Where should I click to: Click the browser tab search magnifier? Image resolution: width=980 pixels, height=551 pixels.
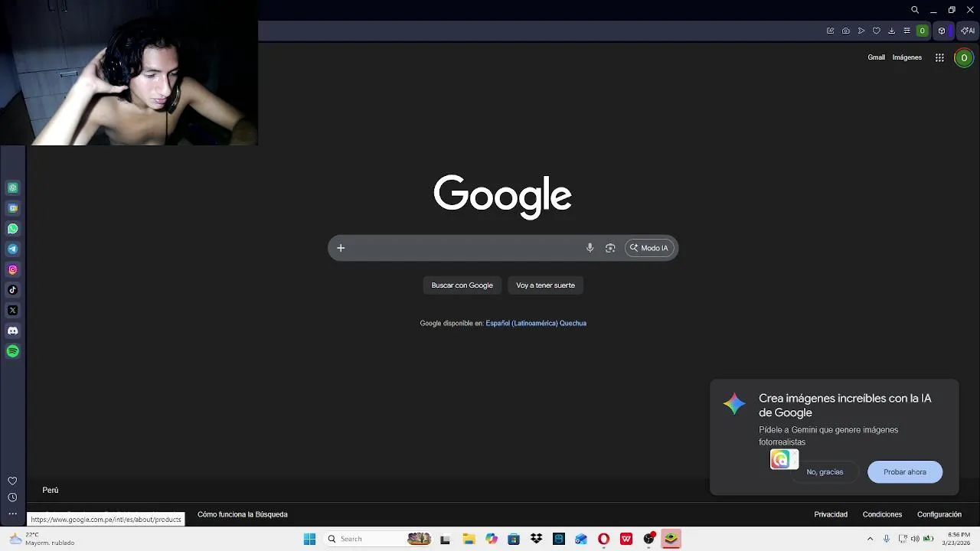(915, 10)
